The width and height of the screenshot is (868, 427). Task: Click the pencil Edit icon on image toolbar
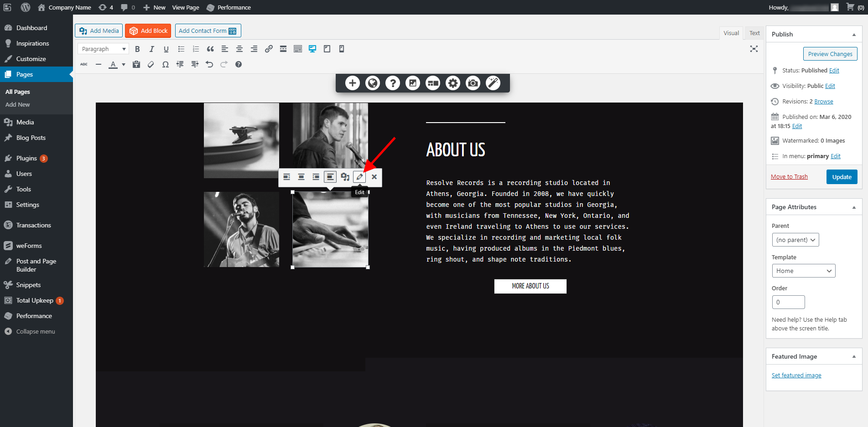click(x=359, y=177)
